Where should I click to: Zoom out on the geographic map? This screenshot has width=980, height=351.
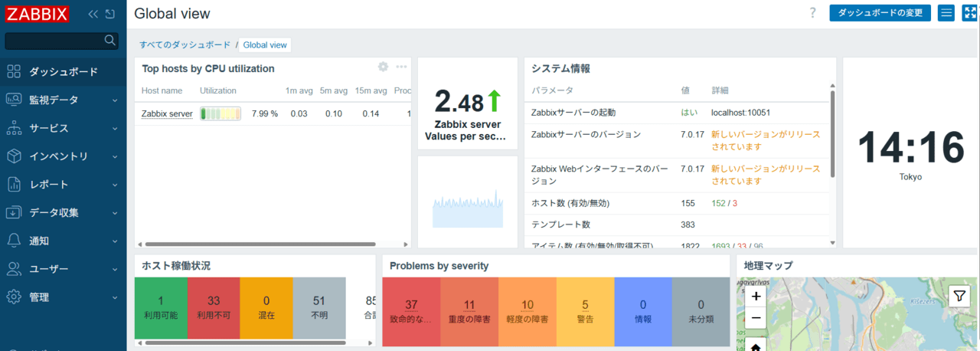pos(756,317)
